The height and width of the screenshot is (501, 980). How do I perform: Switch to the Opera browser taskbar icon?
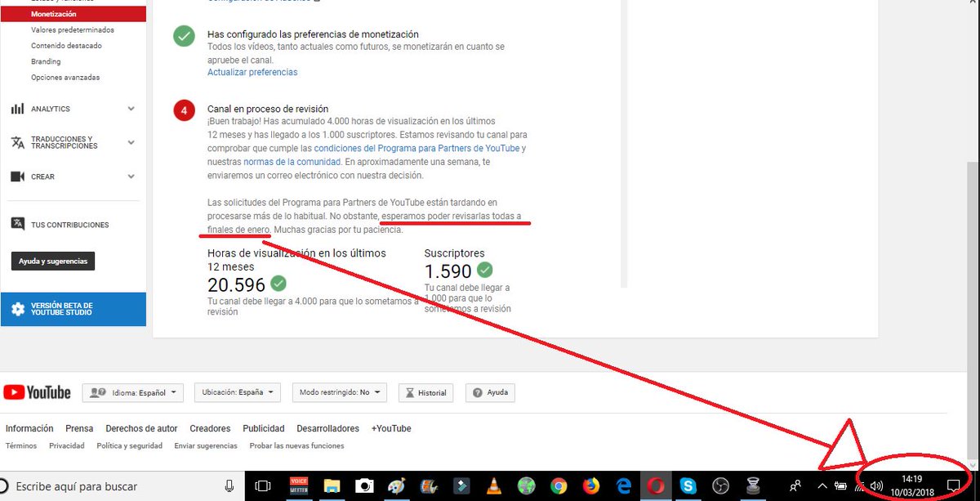tap(655, 486)
